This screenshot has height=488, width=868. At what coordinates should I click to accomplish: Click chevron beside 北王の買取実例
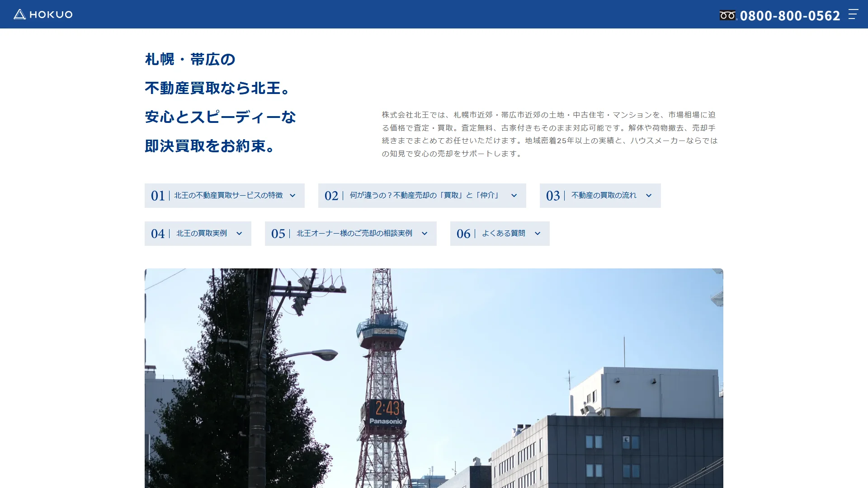(239, 234)
